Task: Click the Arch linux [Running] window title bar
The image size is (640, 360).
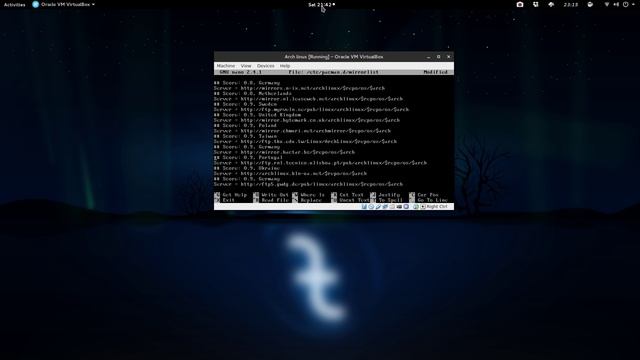Action: coord(333,57)
